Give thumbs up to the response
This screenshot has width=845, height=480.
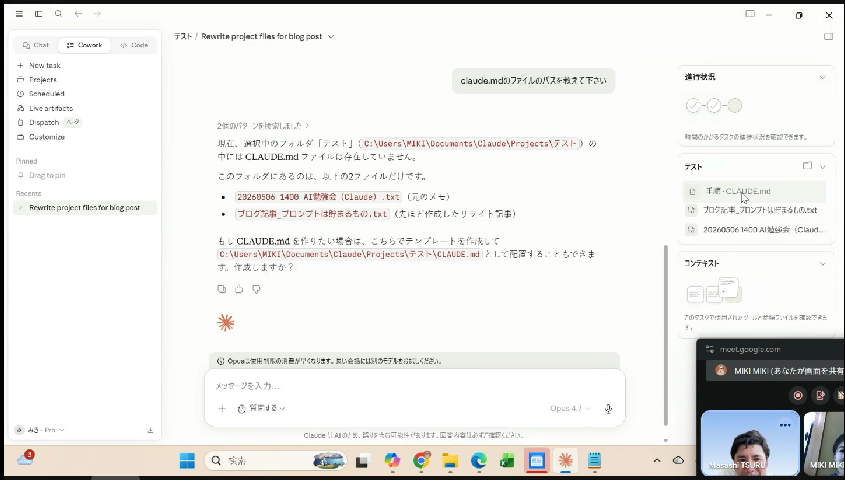[x=239, y=289]
